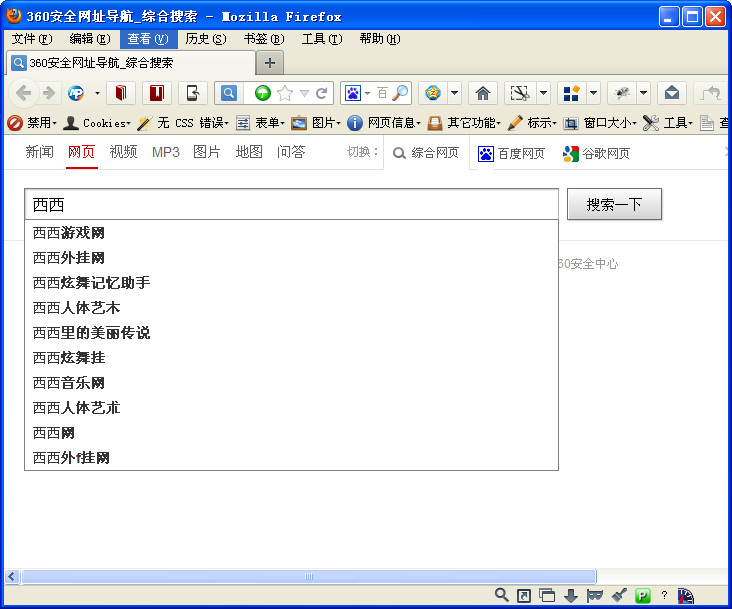
Task: Choose suggestion 西西音乐网
Action: pyautogui.click(x=291, y=383)
